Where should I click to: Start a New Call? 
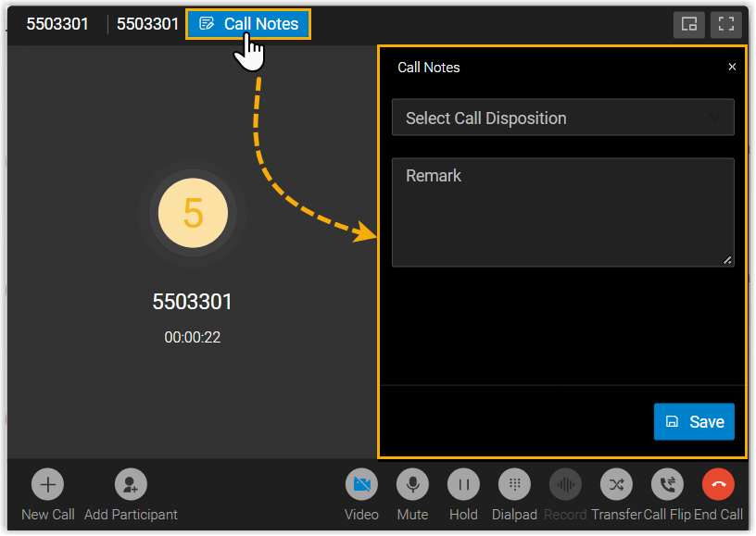48,484
